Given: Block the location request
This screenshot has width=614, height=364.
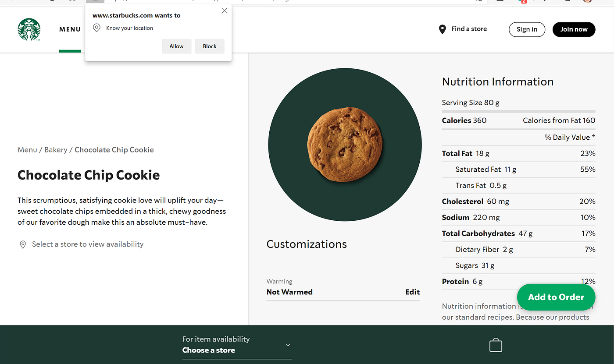Looking at the screenshot, I should [x=210, y=46].
